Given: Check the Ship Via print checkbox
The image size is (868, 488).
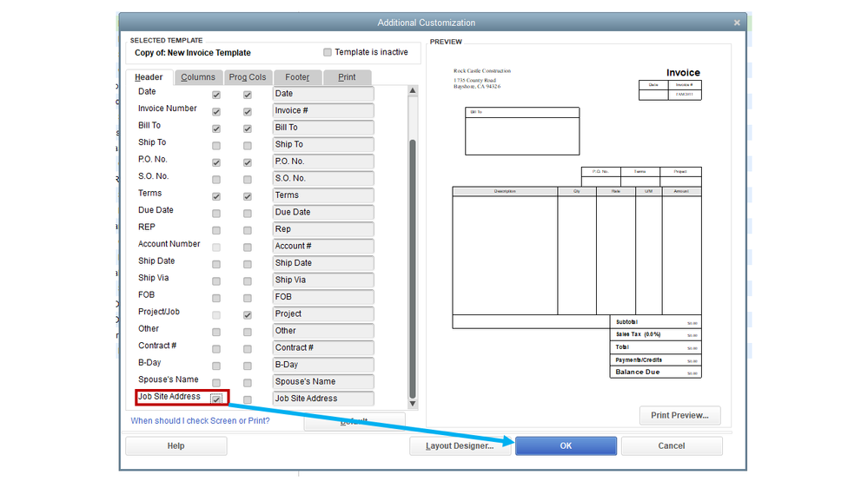Looking at the screenshot, I should click(248, 281).
